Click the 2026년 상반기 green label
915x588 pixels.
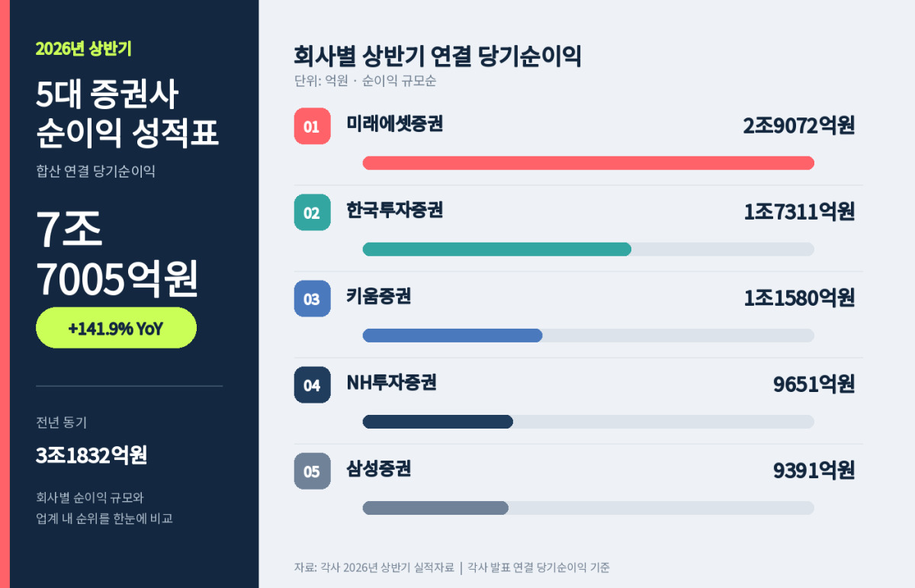click(84, 49)
